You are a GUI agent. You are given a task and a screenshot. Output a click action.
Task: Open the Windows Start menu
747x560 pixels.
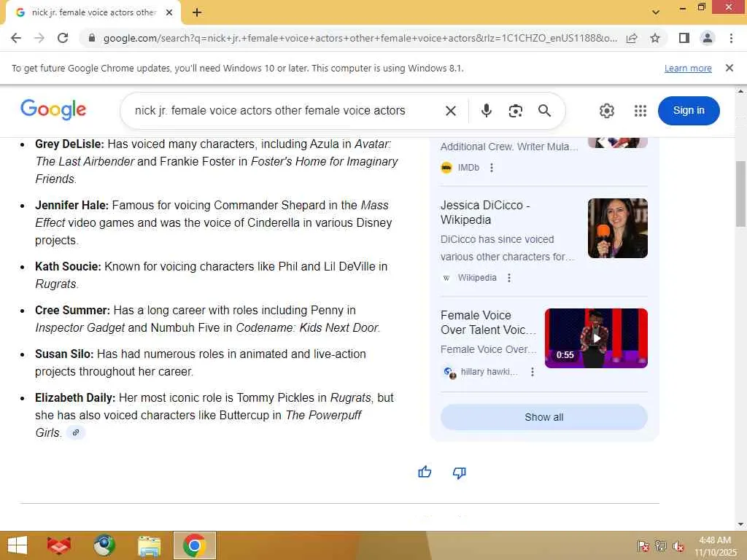pos(18,545)
